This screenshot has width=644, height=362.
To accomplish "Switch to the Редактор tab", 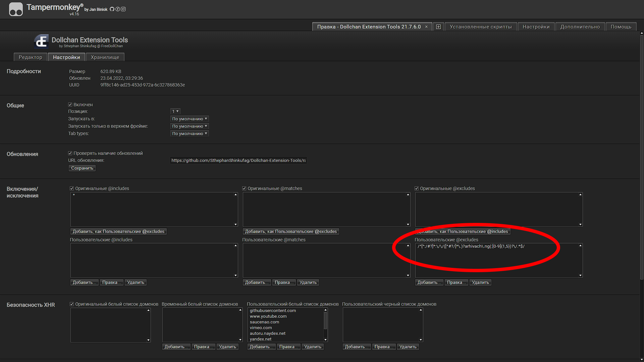I will [31, 57].
